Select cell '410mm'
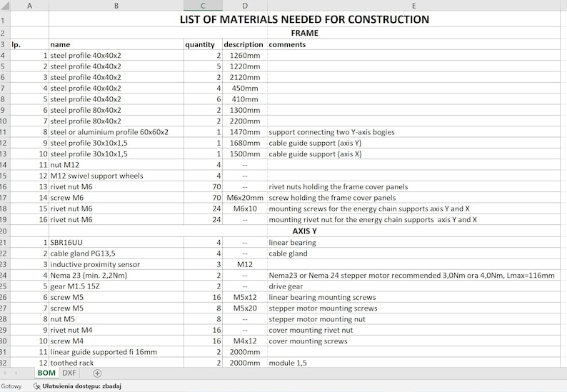Viewport: 567px width, 392px height. (245, 99)
